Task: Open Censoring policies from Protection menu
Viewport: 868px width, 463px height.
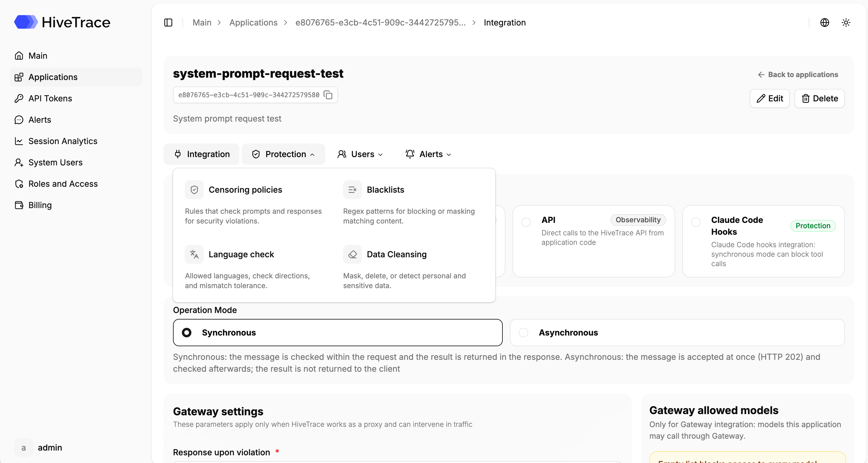Action: coord(255,203)
